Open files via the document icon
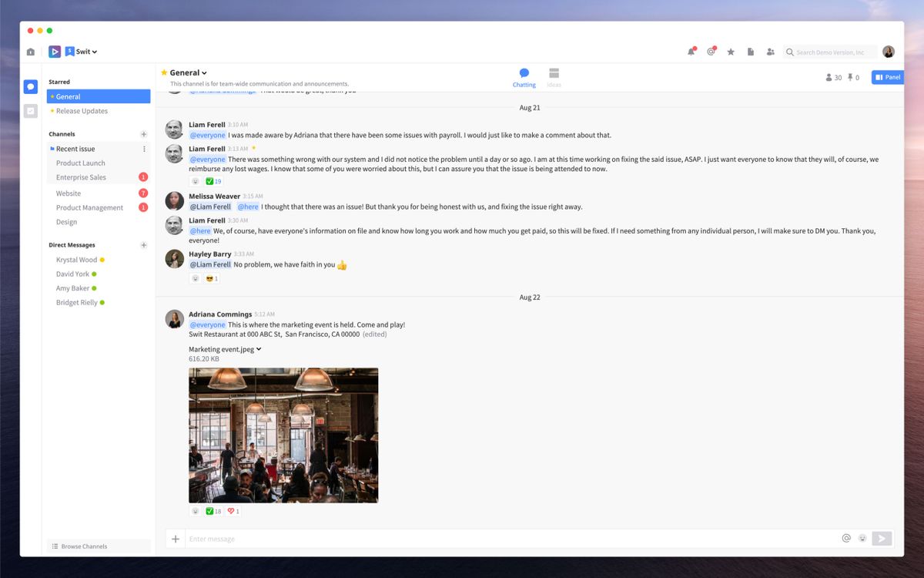 (751, 52)
